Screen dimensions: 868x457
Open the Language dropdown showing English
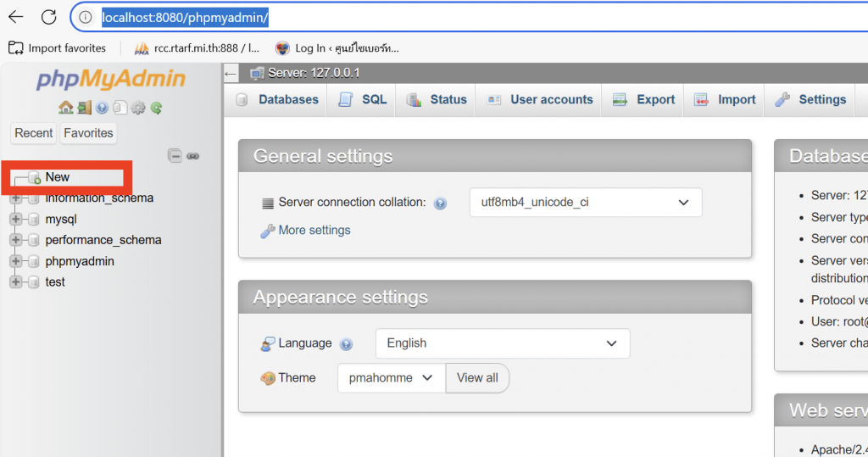pyautogui.click(x=502, y=343)
